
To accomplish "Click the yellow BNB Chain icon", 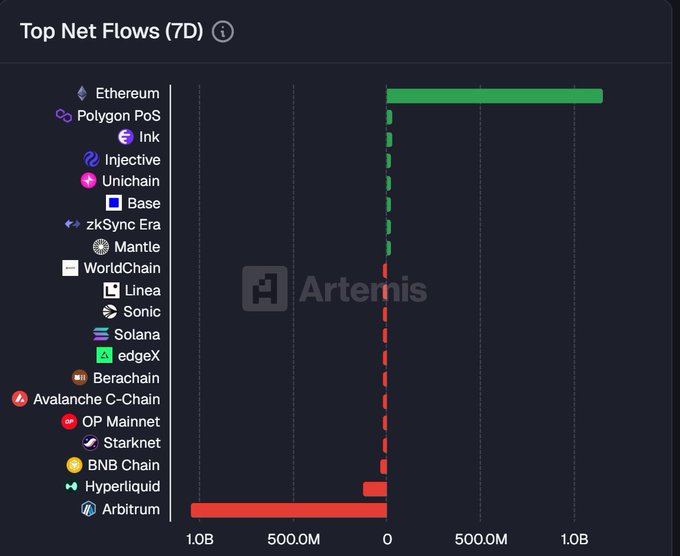I will (74, 465).
